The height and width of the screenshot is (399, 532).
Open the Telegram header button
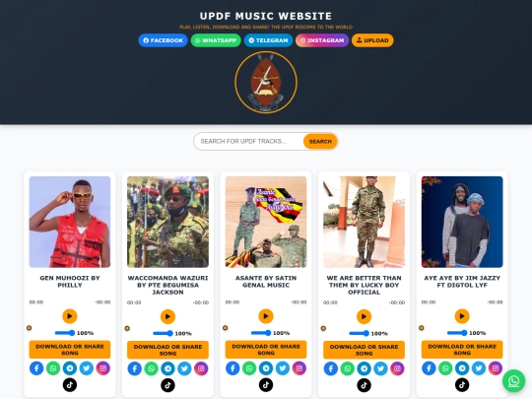click(x=268, y=40)
